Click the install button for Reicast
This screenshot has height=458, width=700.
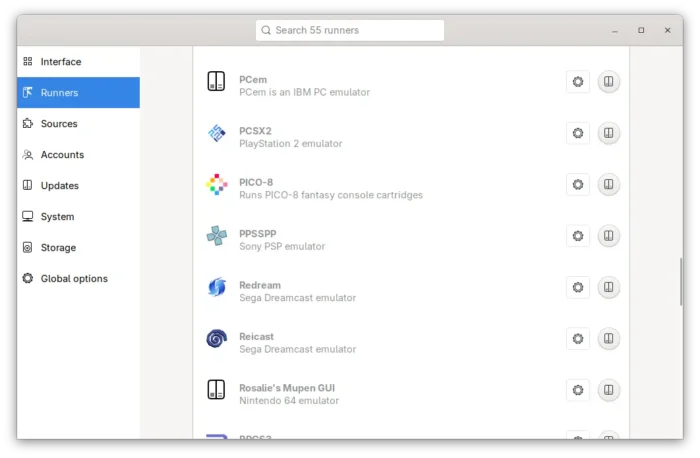pyautogui.click(x=608, y=338)
